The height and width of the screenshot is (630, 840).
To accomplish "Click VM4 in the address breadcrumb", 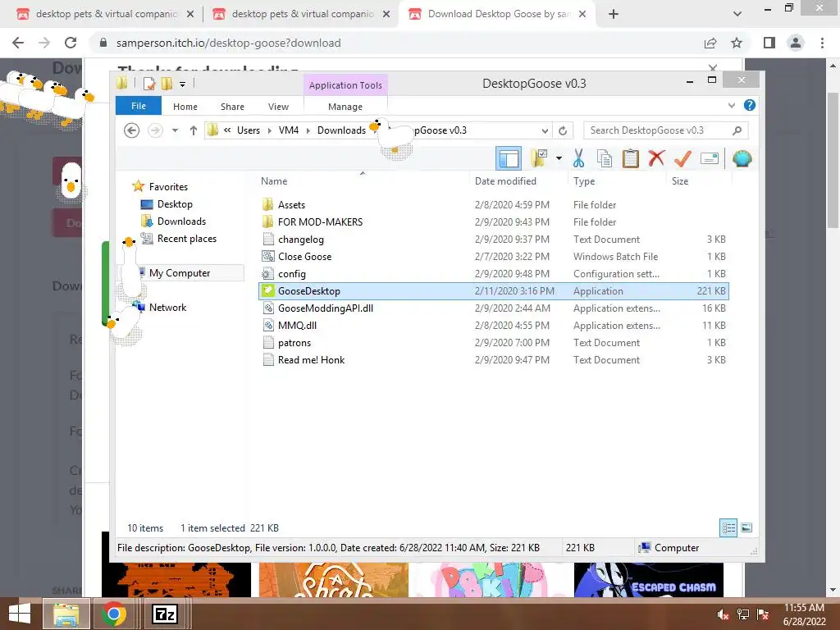I will point(288,130).
